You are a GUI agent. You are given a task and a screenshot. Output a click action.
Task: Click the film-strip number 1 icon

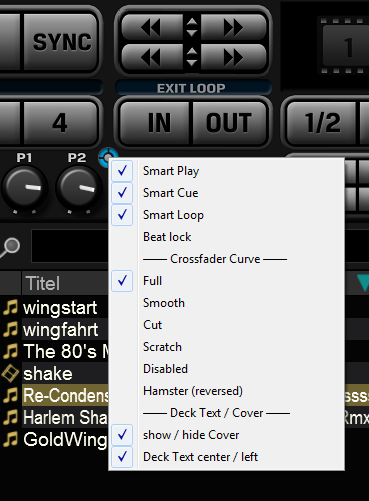pyautogui.click(x=343, y=45)
